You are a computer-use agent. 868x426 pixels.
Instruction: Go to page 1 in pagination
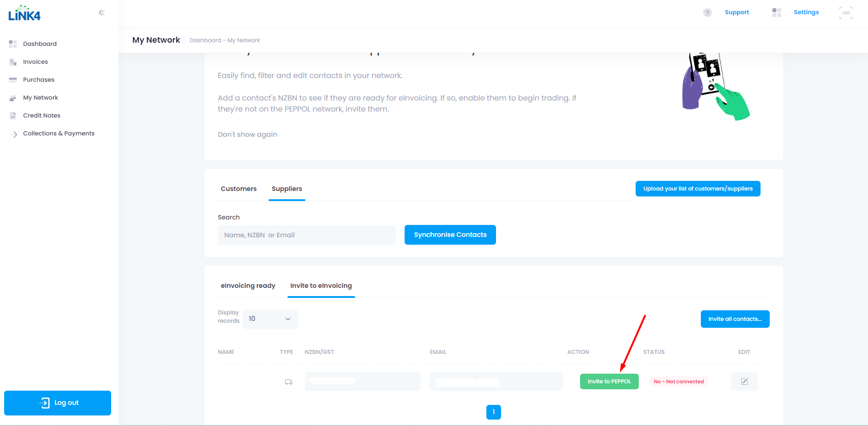[493, 412]
